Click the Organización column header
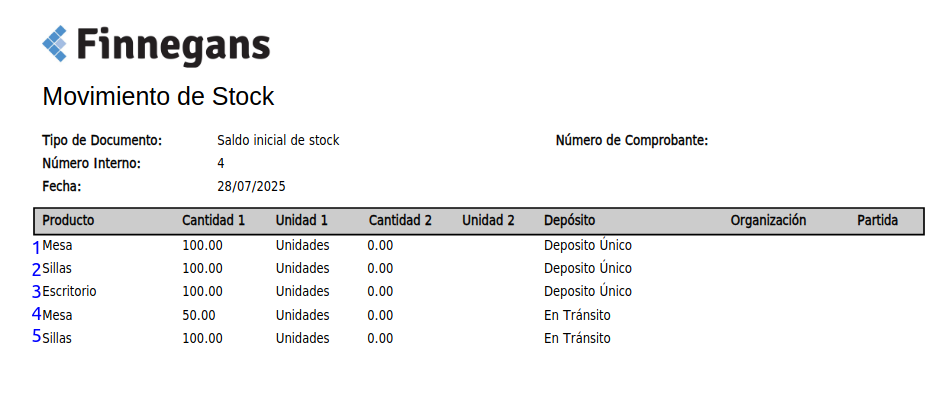This screenshot has height=397, width=948. tap(768, 221)
